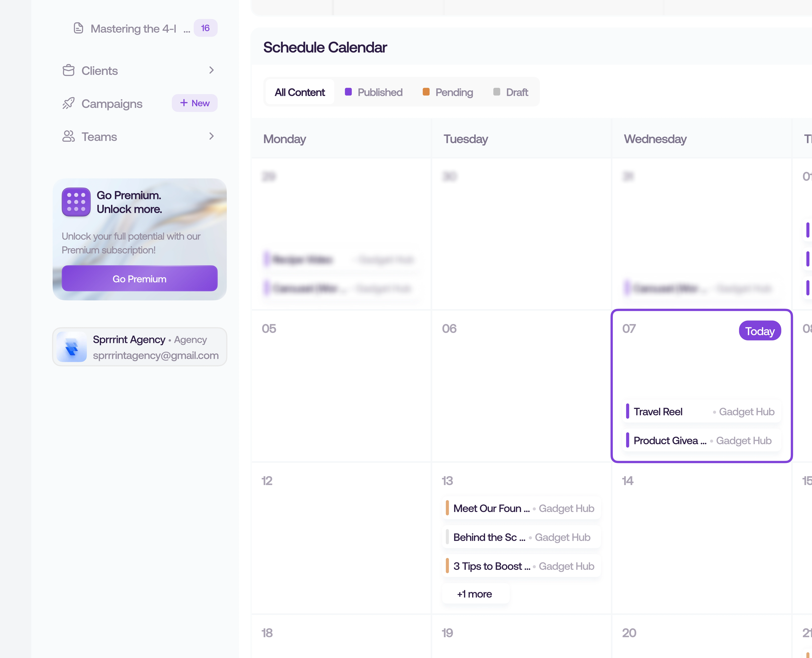Screen dimensions: 812x658
Task: Click the Teams people icon
Action: coord(69,136)
